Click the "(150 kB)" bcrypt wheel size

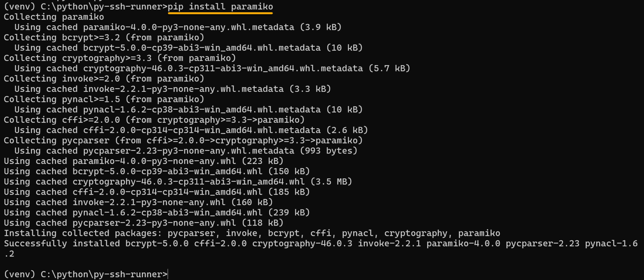tap(289, 171)
